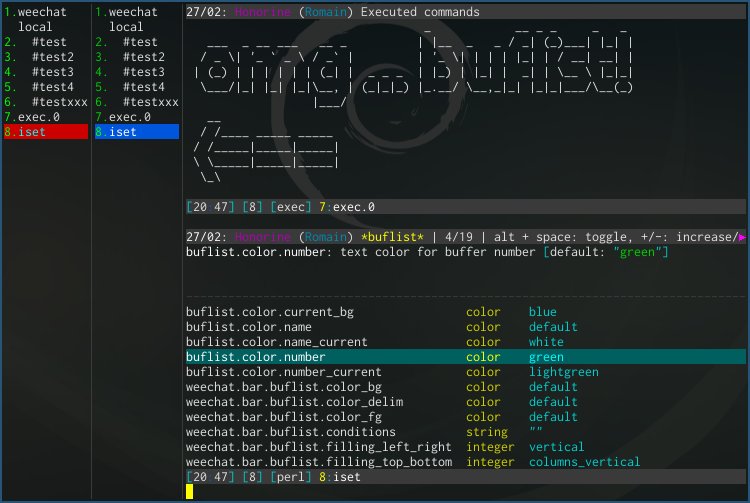Click weechat.bar.buflist.filling_top_bottom option
The width and height of the screenshot is (750, 503).
click(x=465, y=461)
